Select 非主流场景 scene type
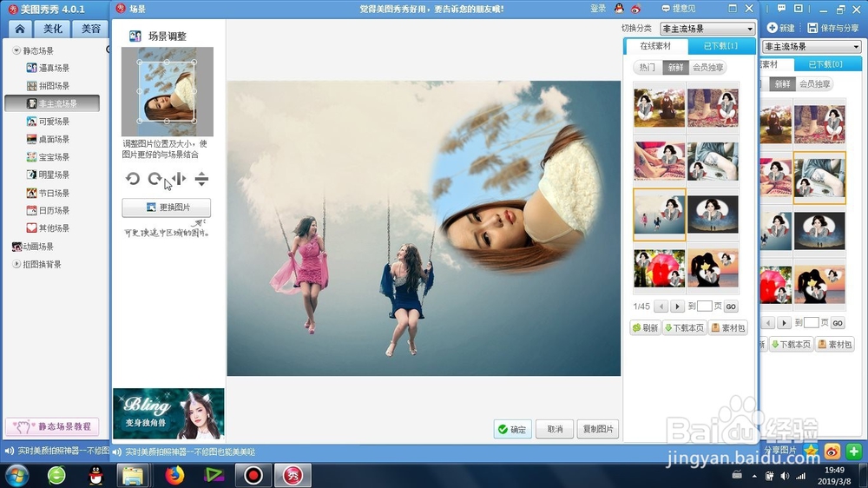 point(52,103)
